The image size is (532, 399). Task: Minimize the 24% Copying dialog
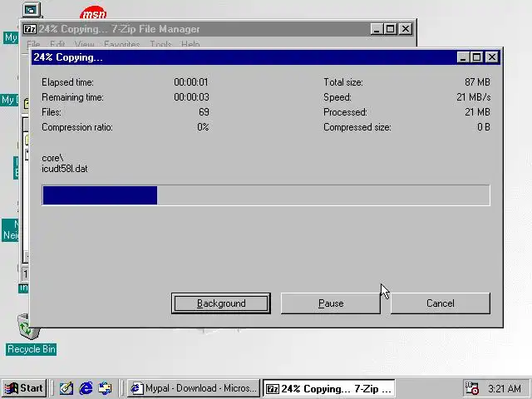[463, 57]
